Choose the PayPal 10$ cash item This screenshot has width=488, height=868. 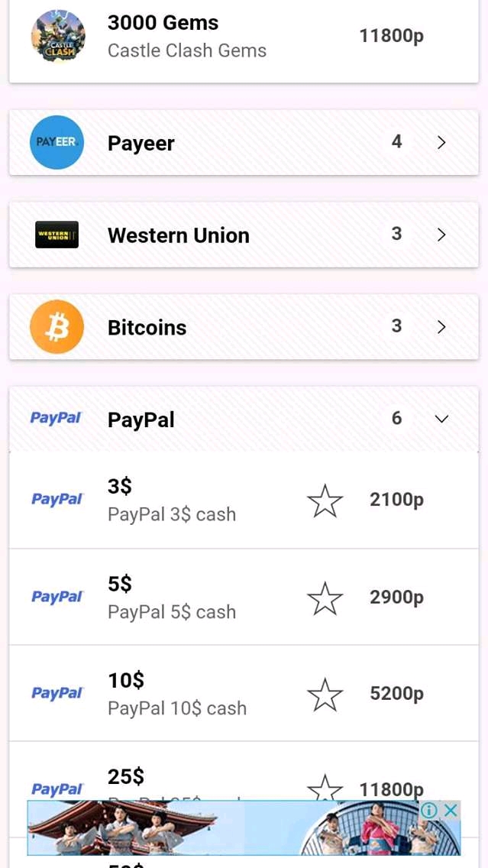[x=177, y=694]
